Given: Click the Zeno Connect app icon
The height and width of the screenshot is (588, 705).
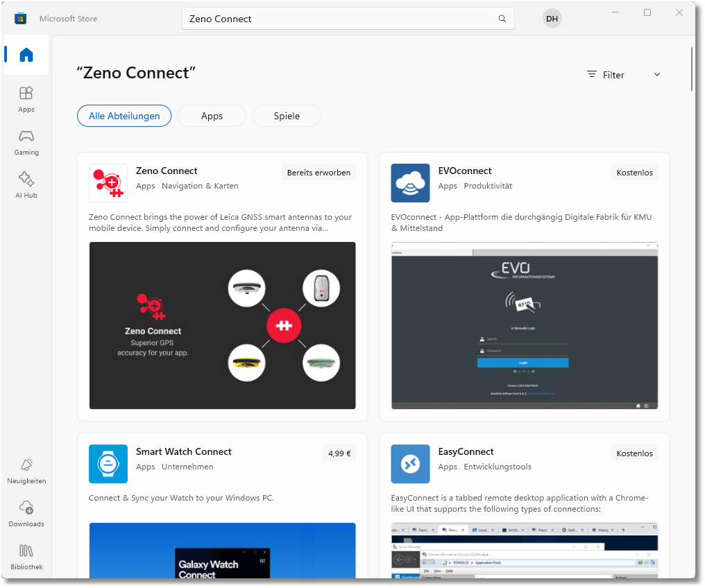Looking at the screenshot, I should point(108,183).
